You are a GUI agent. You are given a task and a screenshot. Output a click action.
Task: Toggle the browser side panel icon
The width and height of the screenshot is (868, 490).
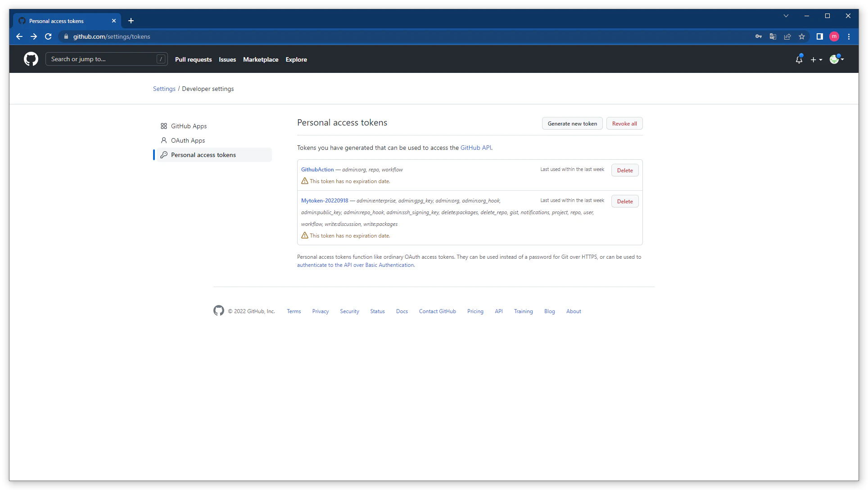pos(820,36)
